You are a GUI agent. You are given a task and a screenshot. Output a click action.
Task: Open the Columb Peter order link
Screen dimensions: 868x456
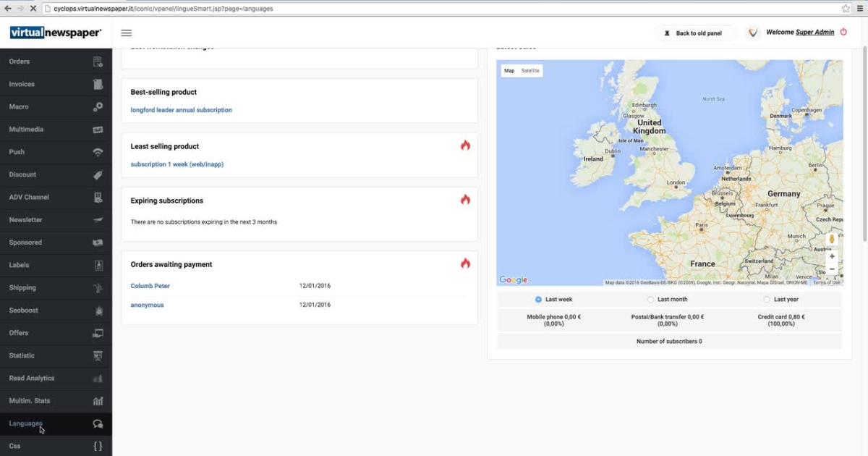coord(150,286)
